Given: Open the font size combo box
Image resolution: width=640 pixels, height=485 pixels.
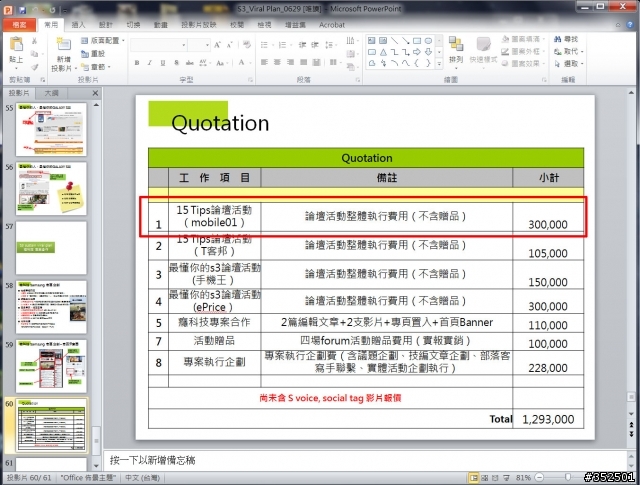Looking at the screenshot, I should [199, 45].
